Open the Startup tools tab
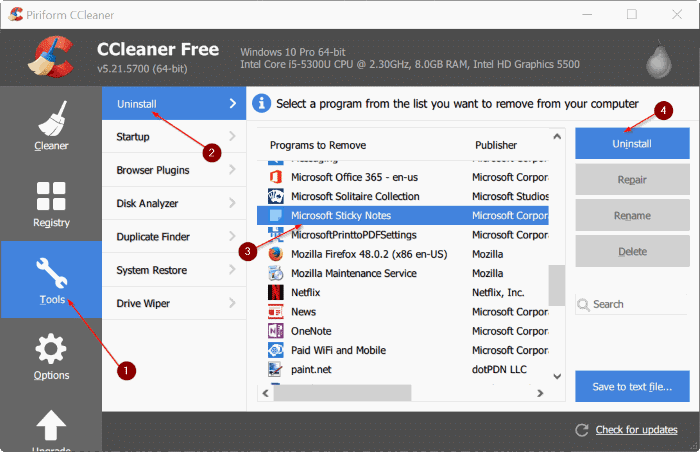This screenshot has height=452, width=700. 174,137
